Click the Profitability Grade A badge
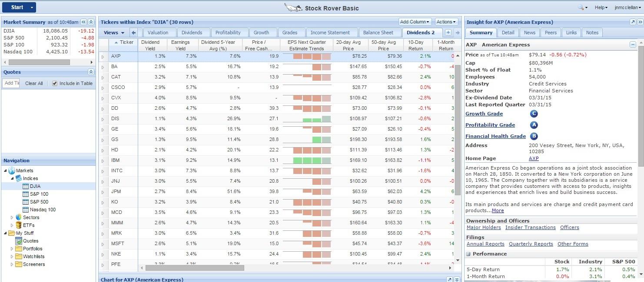The height and width of the screenshot is (282, 644). click(x=534, y=125)
